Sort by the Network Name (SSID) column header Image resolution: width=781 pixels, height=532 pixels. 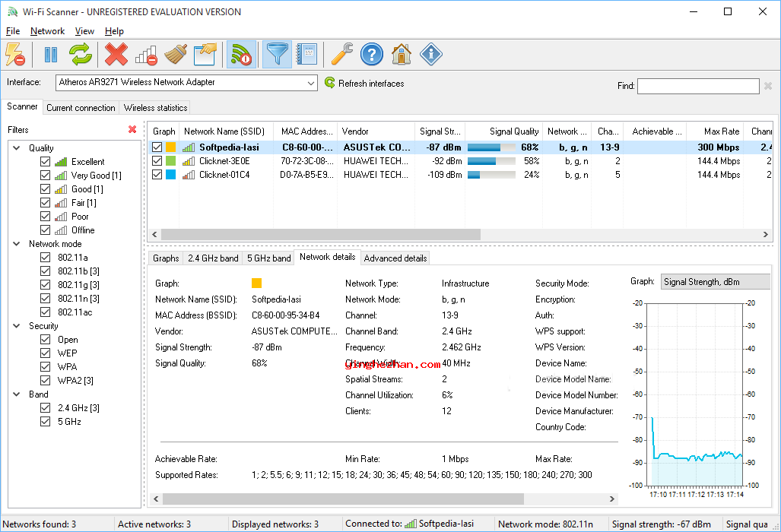coord(226,131)
